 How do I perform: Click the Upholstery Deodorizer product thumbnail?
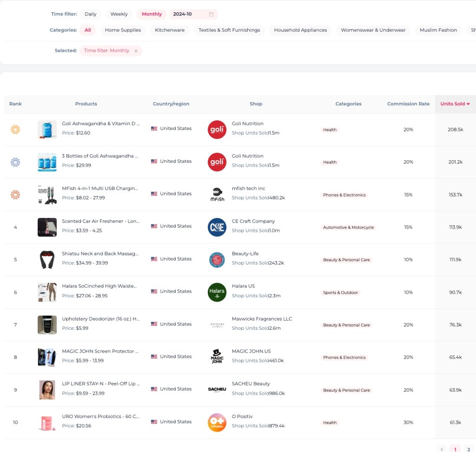coord(47,325)
